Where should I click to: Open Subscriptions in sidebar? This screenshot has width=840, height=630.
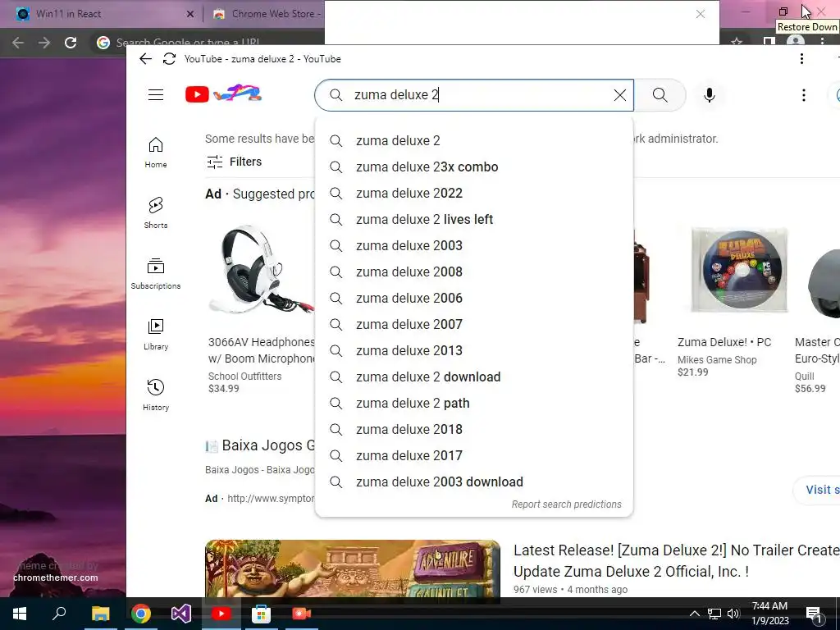point(155,274)
